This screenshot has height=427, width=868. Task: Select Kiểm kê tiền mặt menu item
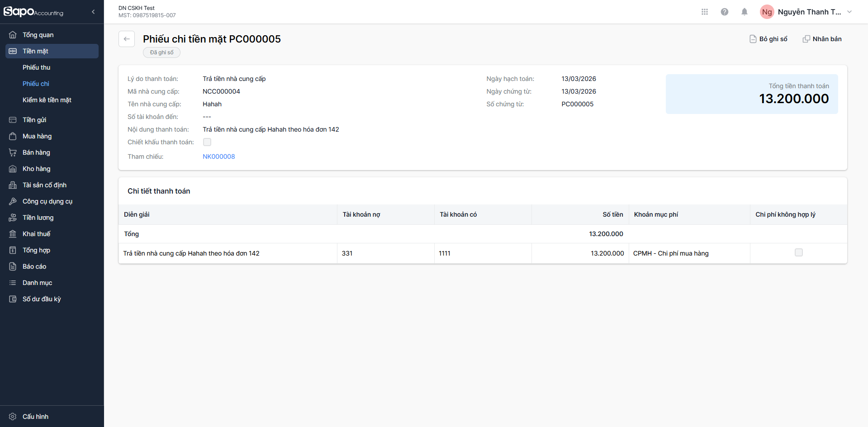[x=47, y=100]
